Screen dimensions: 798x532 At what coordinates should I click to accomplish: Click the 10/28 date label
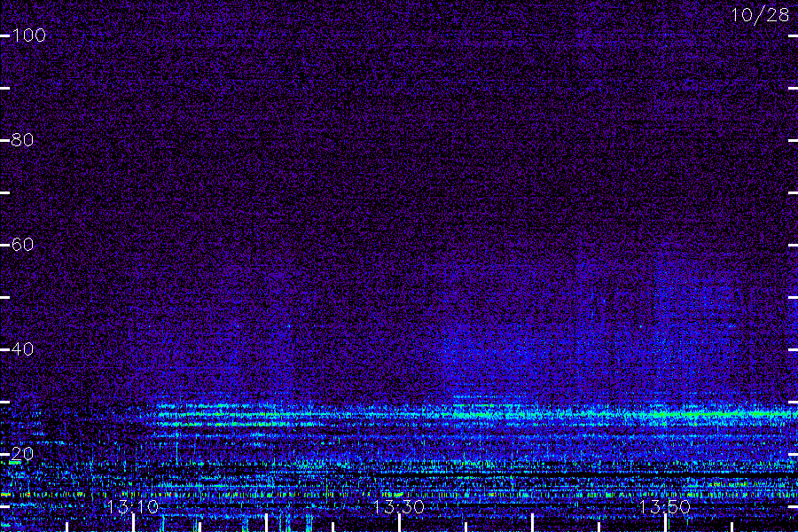760,15
